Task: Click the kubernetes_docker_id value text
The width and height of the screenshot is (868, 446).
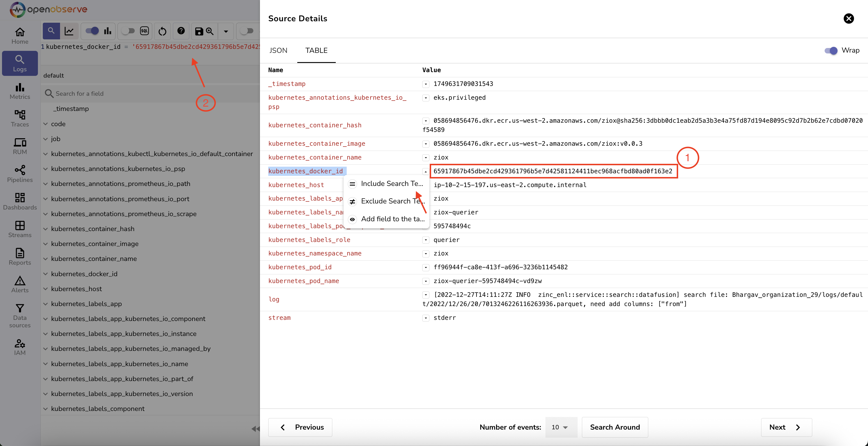Action: coord(553,171)
